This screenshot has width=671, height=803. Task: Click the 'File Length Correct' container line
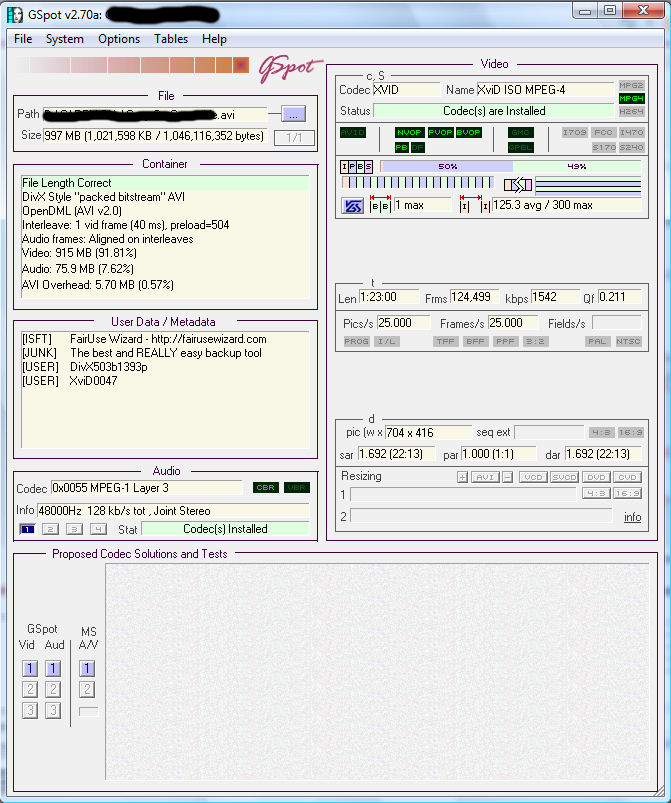coord(165,183)
